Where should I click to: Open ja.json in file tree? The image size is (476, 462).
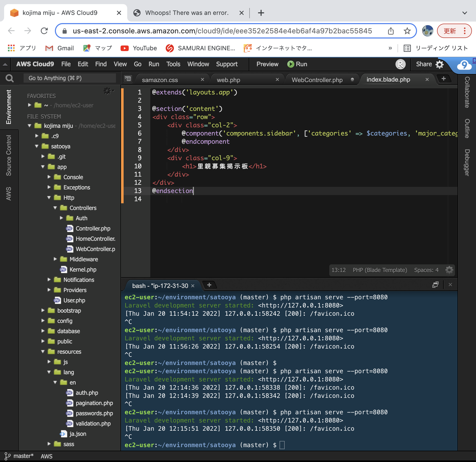(x=73, y=434)
